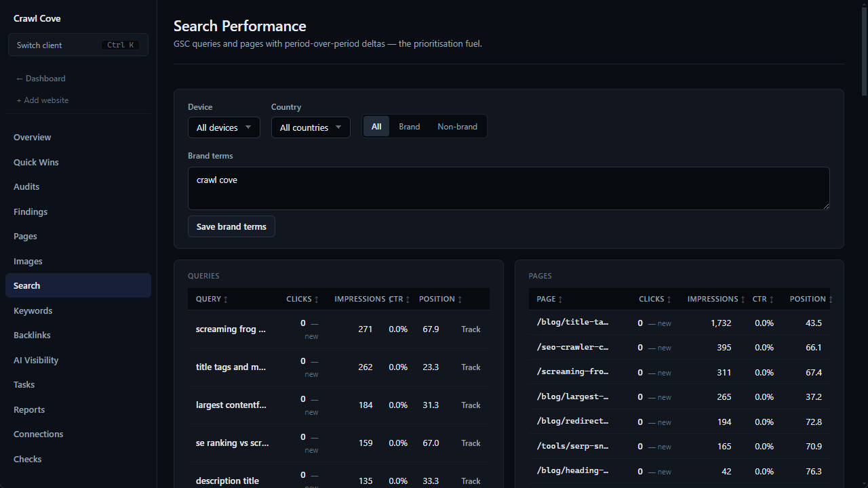Track the se ranking vs scr... query
The height and width of the screenshot is (488, 868).
pos(471,443)
